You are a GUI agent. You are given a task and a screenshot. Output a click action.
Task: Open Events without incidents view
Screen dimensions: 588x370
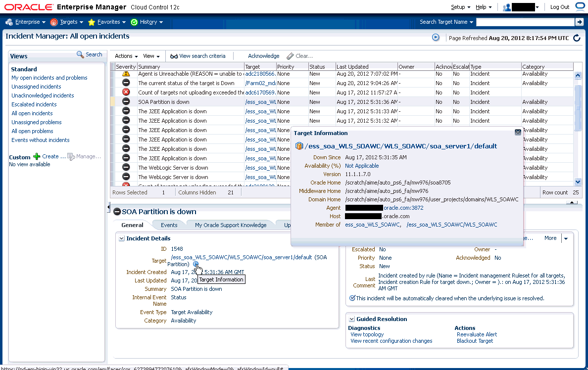point(41,140)
